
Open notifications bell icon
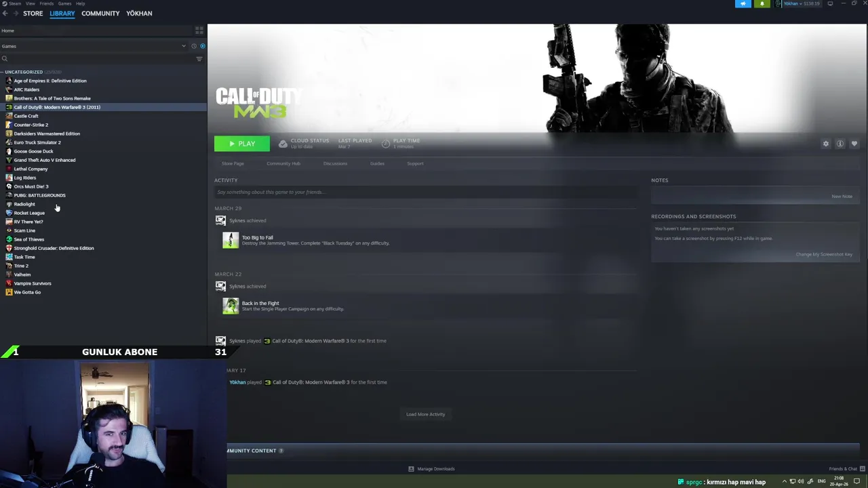(x=762, y=3)
